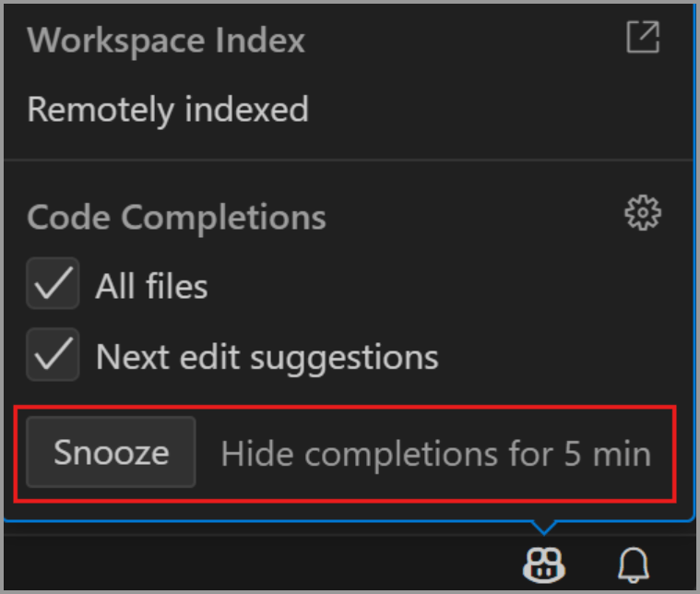
Task: Click the checkmark inside All files box
Action: click(53, 286)
